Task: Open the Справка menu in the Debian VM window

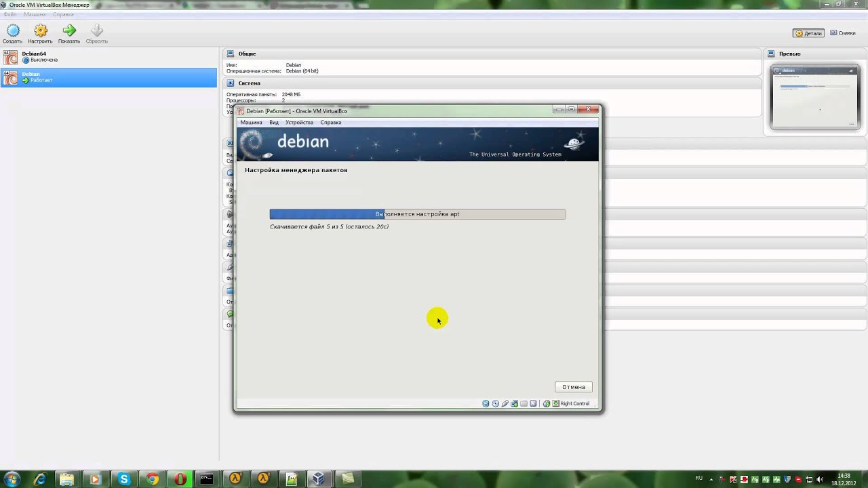Action: 331,123
